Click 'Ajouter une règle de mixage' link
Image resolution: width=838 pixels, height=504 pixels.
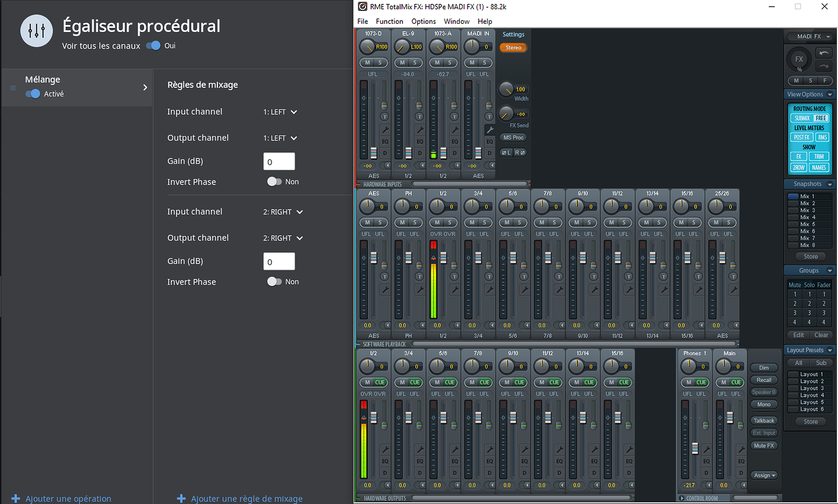click(239, 498)
